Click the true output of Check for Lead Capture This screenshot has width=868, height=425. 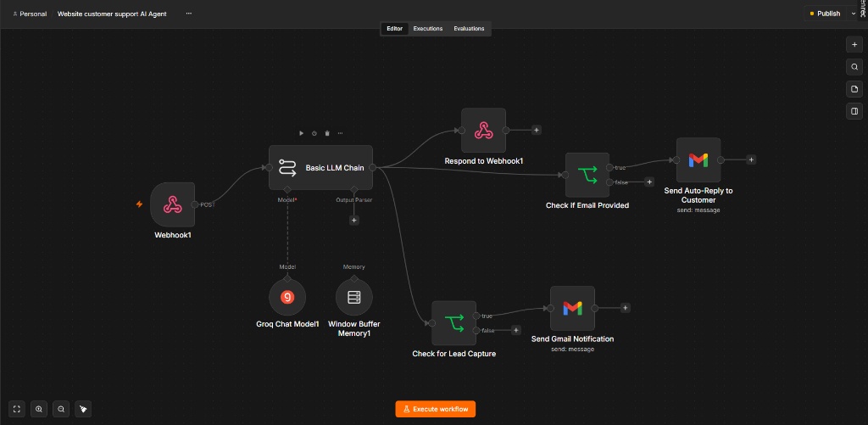(476, 316)
